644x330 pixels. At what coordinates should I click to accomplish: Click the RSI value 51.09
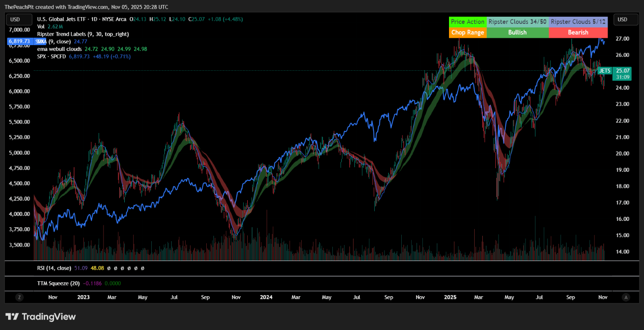click(x=81, y=268)
